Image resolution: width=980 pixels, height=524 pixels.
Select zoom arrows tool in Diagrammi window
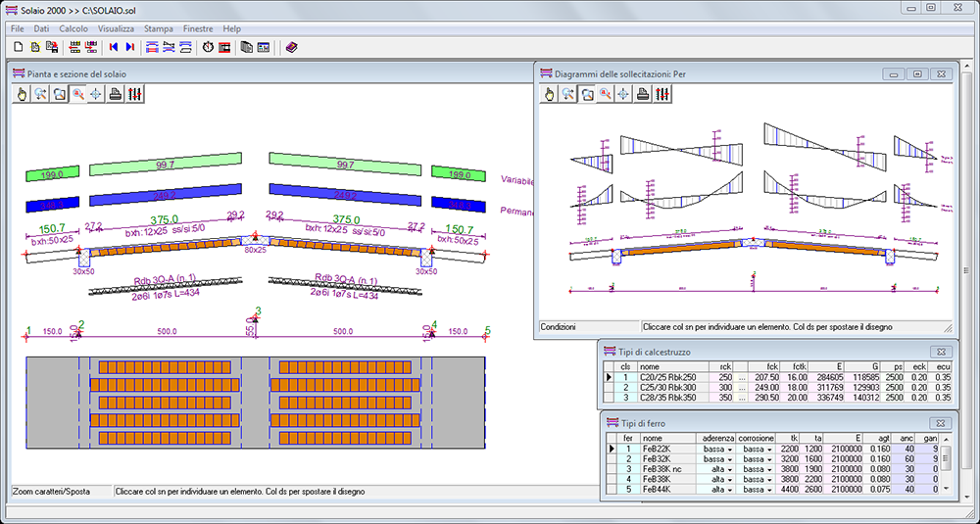click(x=568, y=94)
